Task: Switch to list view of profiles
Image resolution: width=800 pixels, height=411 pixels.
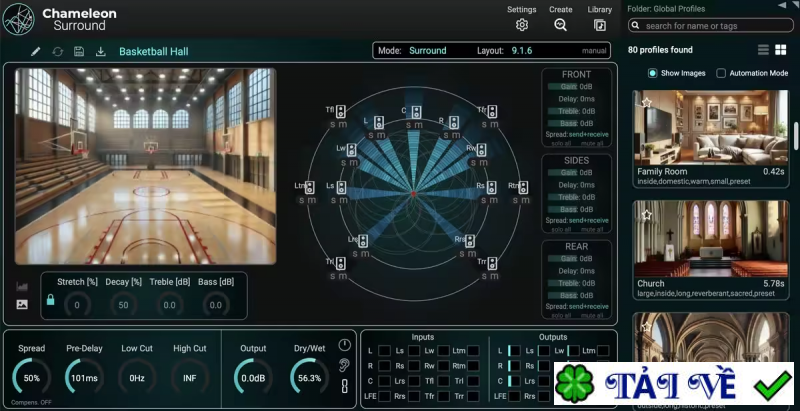Action: [x=763, y=50]
